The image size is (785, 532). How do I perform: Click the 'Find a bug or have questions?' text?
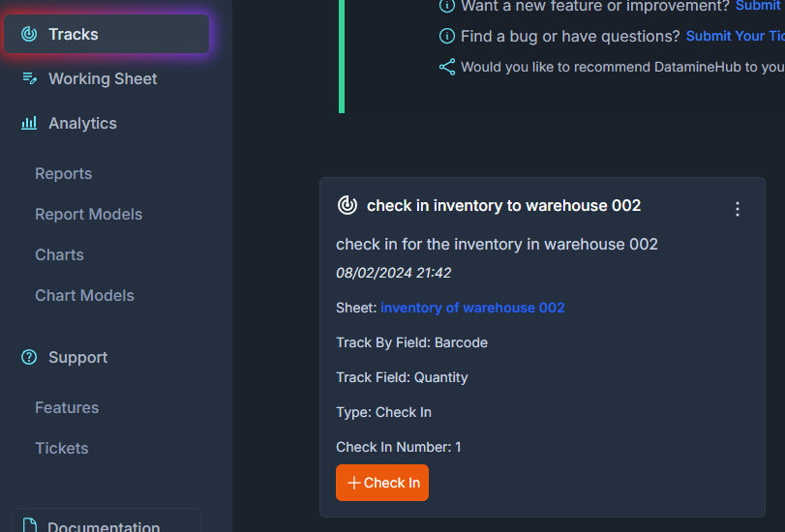click(x=570, y=36)
